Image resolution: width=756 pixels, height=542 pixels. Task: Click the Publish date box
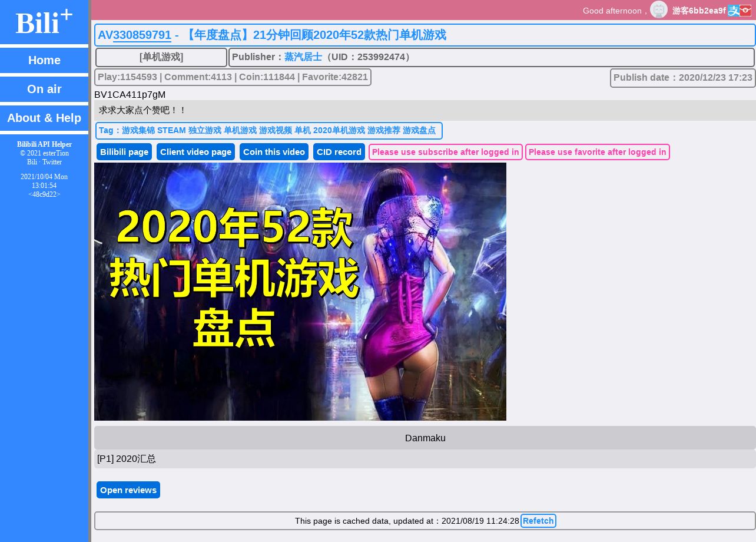click(683, 78)
